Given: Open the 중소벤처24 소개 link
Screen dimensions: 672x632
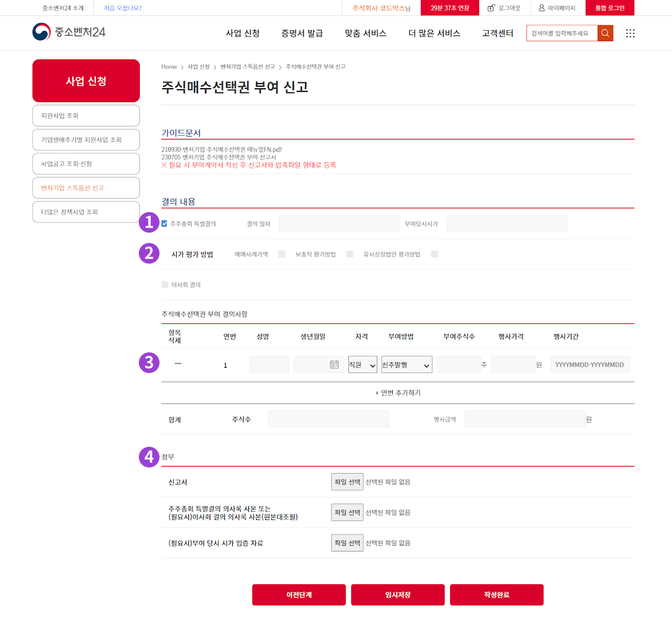Looking at the screenshot, I should (x=63, y=8).
